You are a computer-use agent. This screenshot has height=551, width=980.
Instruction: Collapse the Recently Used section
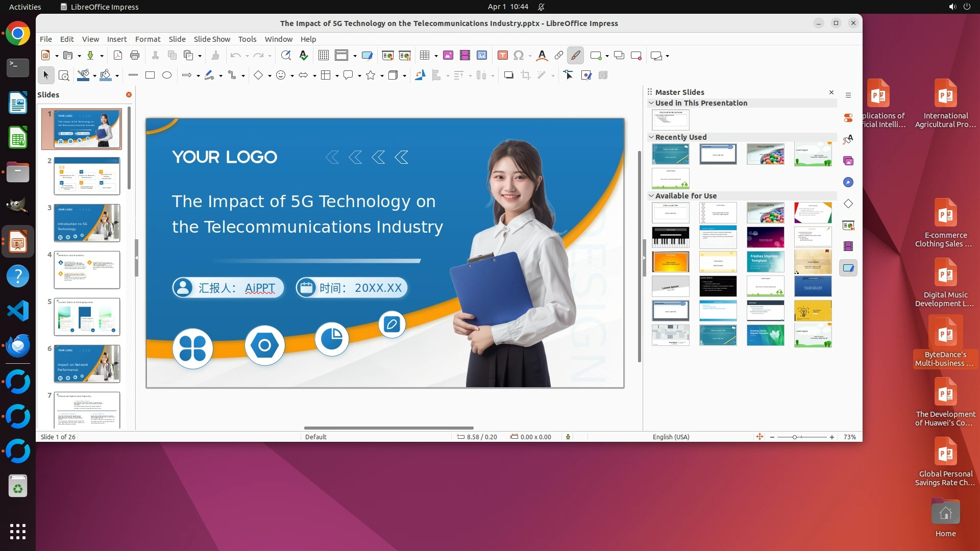[x=651, y=137]
